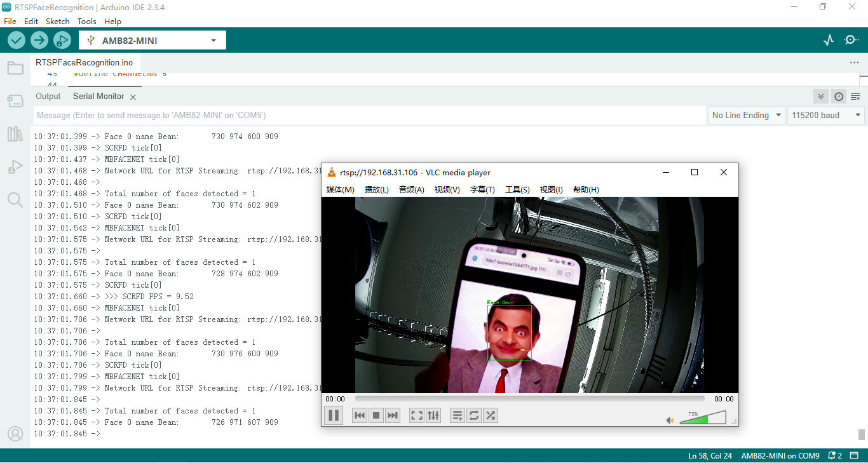This screenshot has width=868, height=463.
Task: Toggle serial monitor timestamp clock
Action: tap(839, 97)
